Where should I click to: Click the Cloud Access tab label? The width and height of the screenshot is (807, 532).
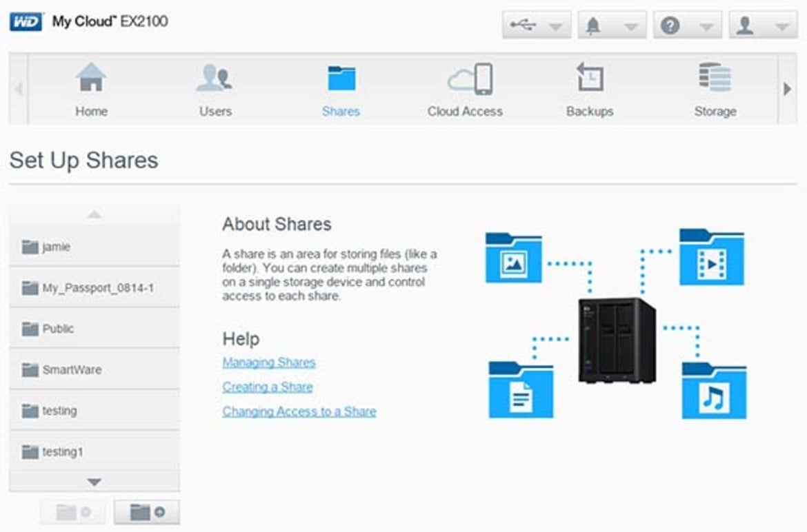click(x=465, y=111)
